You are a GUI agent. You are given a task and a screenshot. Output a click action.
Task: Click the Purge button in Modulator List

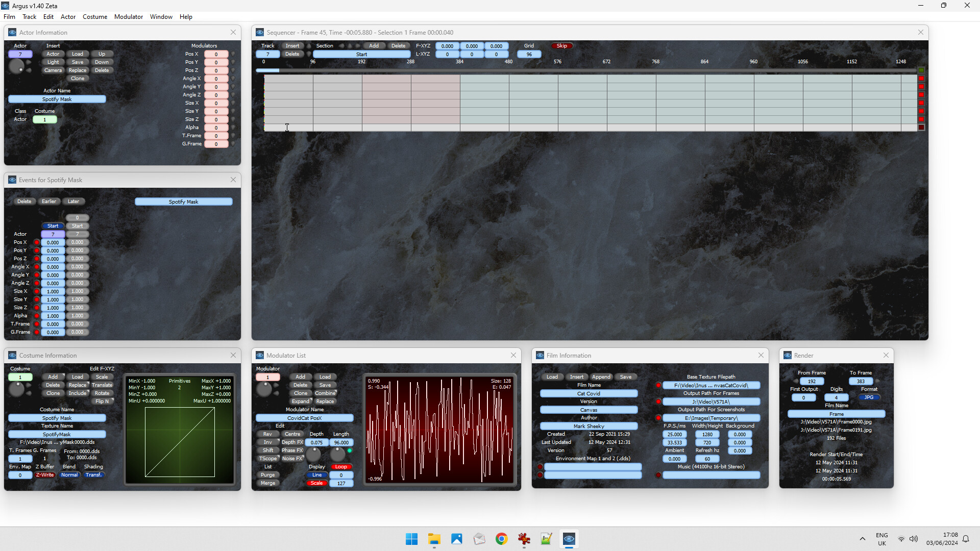[268, 474]
